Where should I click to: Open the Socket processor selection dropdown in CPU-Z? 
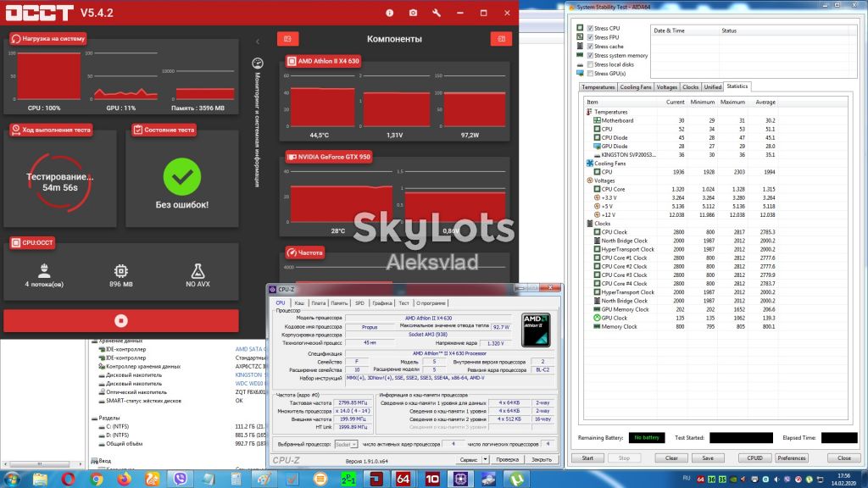click(x=346, y=444)
